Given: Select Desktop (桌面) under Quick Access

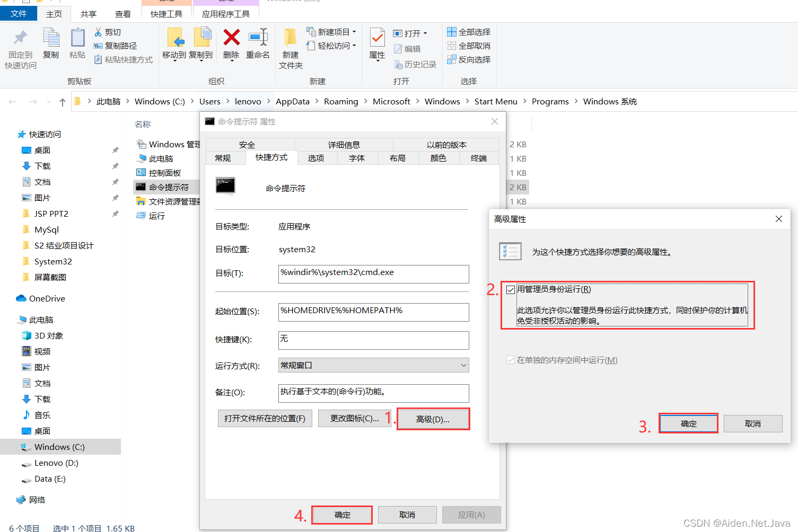Looking at the screenshot, I should click(42, 150).
